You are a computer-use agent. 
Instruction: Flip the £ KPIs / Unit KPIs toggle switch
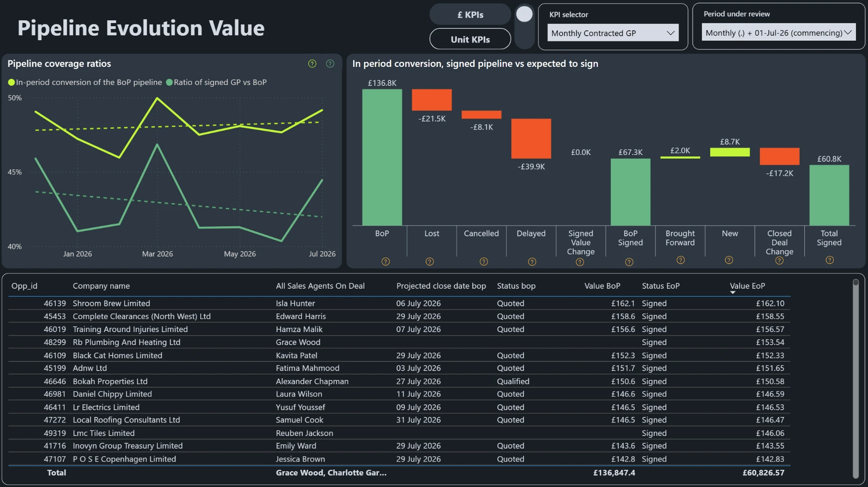click(x=524, y=26)
